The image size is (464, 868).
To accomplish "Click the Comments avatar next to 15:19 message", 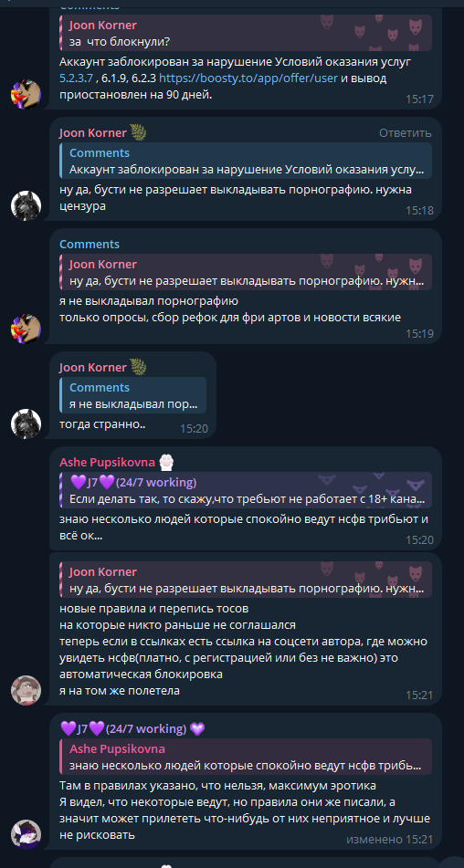I will [26, 329].
